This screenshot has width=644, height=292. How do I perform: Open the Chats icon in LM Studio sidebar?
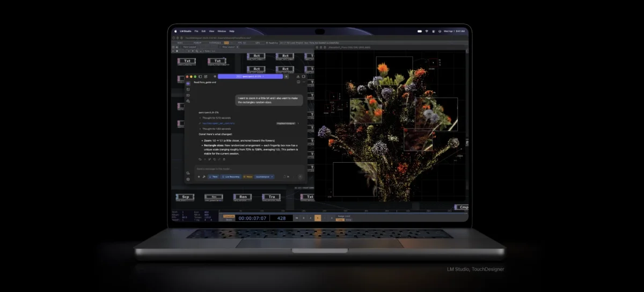tap(188, 83)
